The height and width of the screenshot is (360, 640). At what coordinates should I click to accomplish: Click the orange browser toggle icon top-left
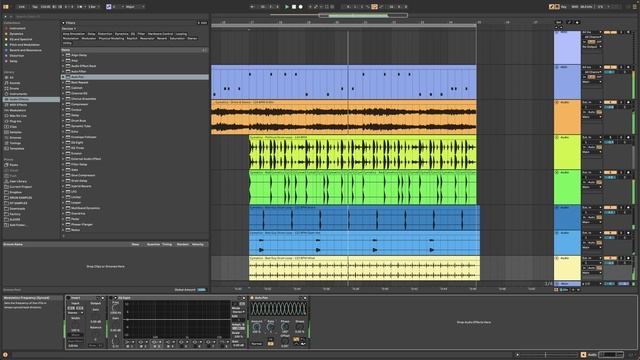pos(6,7)
